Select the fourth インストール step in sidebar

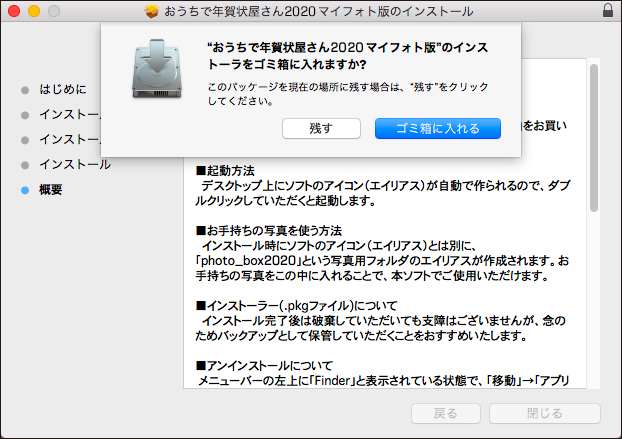pyautogui.click(x=75, y=165)
